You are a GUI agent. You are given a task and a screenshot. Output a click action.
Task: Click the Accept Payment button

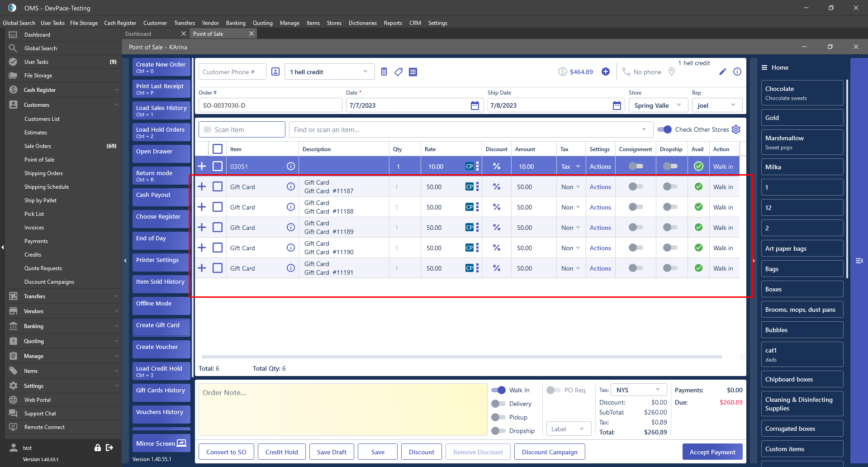point(712,452)
